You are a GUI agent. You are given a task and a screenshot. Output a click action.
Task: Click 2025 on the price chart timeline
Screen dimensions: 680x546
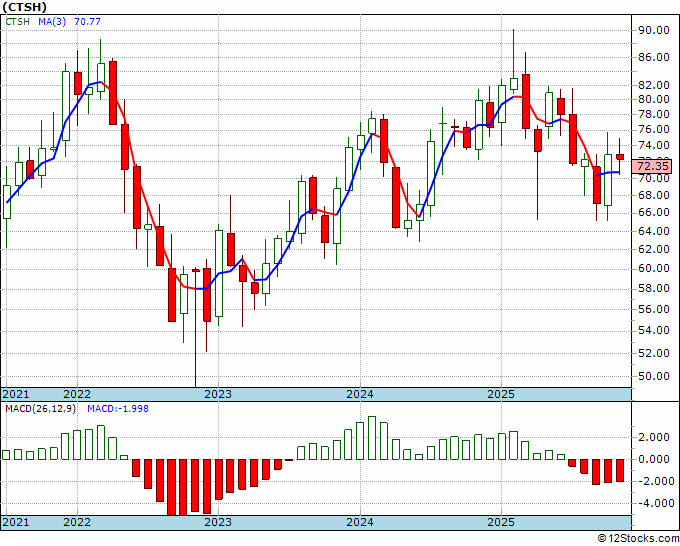tap(501, 394)
